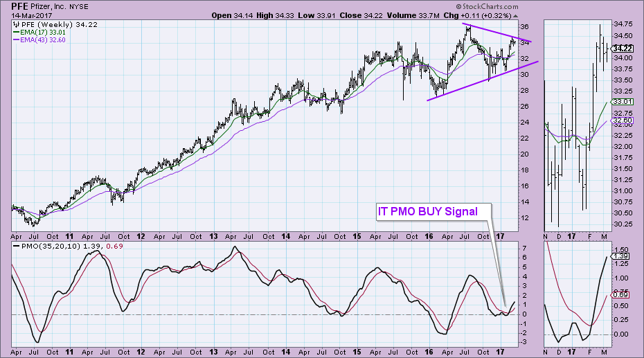Click the -3 label on the PMO axis
The image size is (644, 358).
[524, 342]
